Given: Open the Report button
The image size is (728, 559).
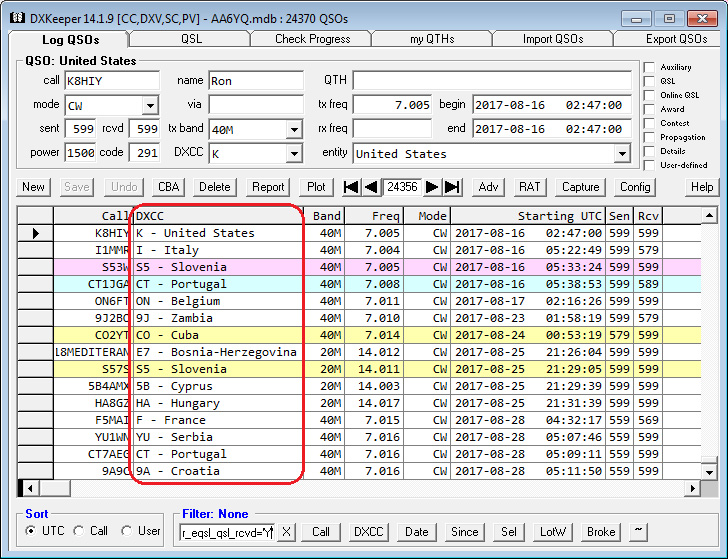Looking at the screenshot, I should (x=268, y=187).
